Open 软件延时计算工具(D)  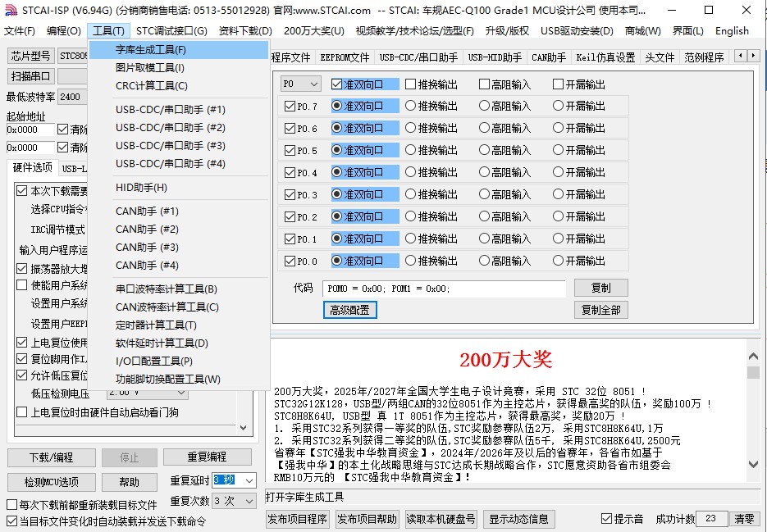(179, 343)
